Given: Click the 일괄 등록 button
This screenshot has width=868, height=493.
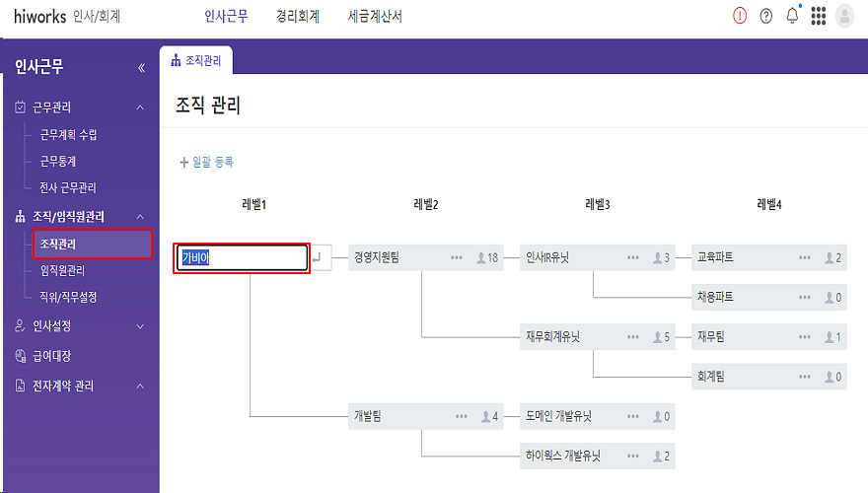Looking at the screenshot, I should pos(206,162).
